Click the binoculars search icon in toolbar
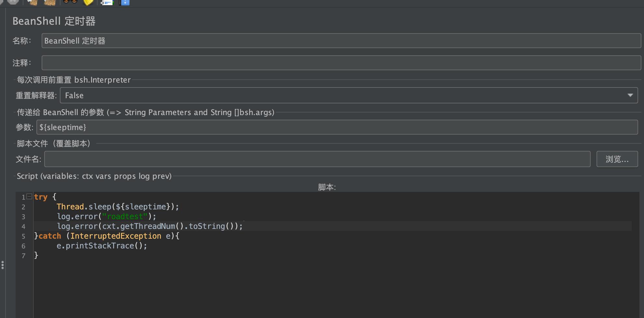Image resolution: width=644 pixels, height=318 pixels. pos(70,2)
